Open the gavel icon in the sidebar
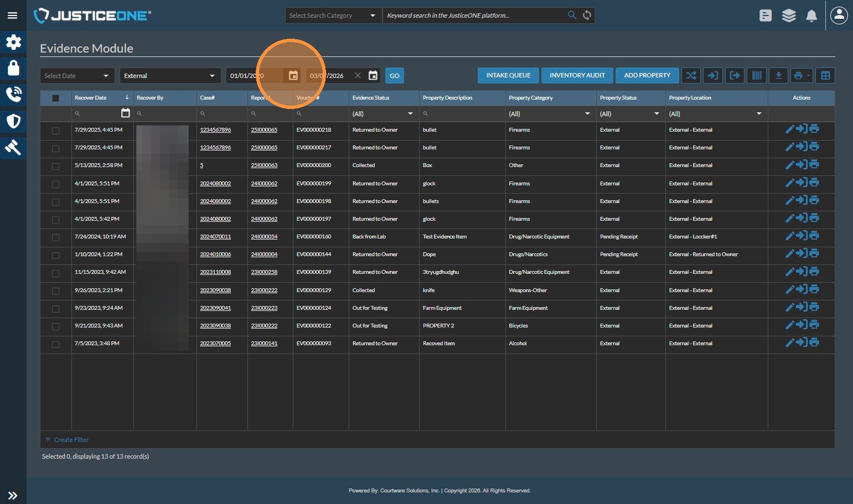 pos(13,148)
